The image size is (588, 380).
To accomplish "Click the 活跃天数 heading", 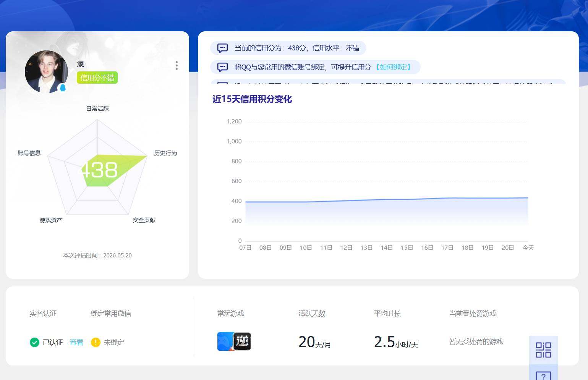I will tap(312, 314).
